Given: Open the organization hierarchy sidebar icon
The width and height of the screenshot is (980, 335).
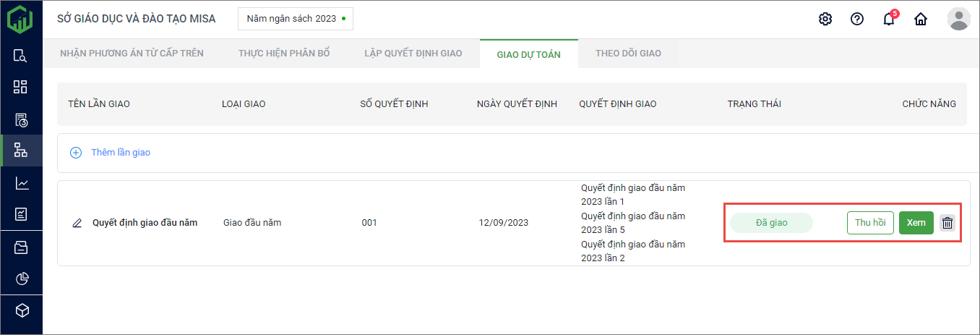Looking at the screenshot, I should [x=21, y=151].
